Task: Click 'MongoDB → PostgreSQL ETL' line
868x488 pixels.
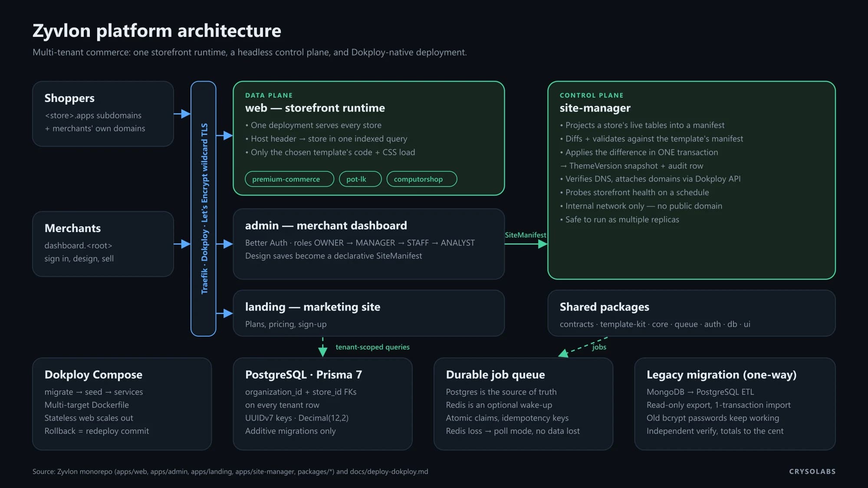Action: click(700, 392)
